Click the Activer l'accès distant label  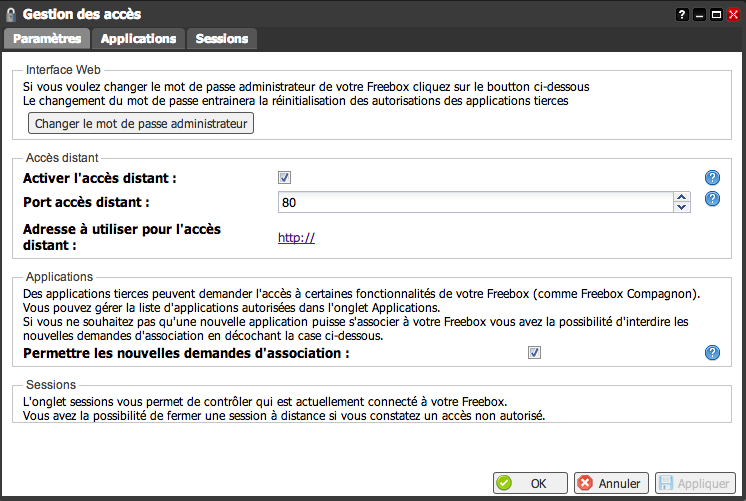pos(100,178)
